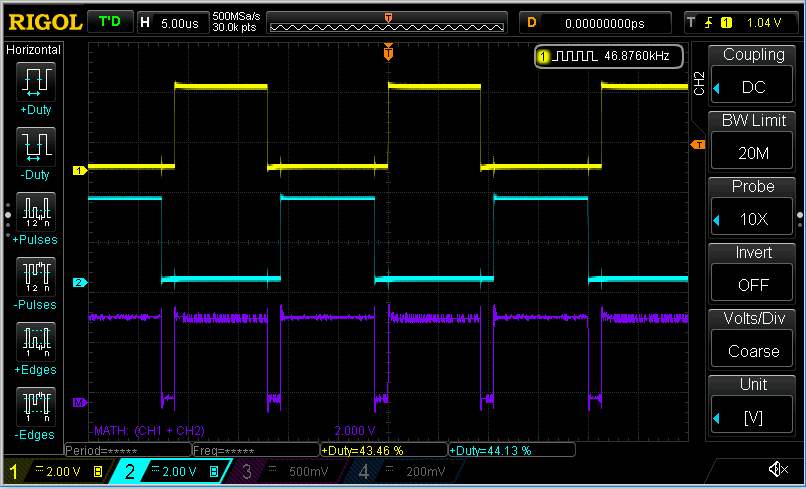Select channel 1 tab at bottom
806x489 pixels.
[x=53, y=471]
